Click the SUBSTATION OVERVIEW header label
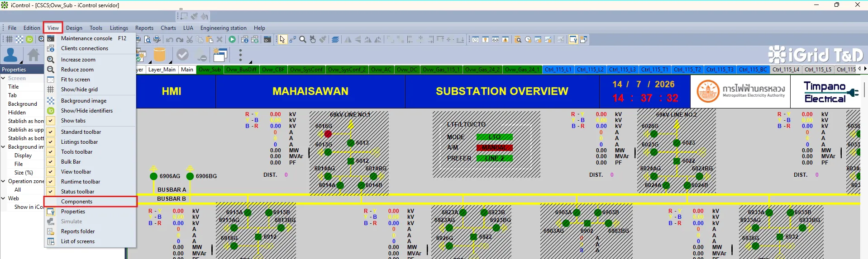 click(502, 91)
